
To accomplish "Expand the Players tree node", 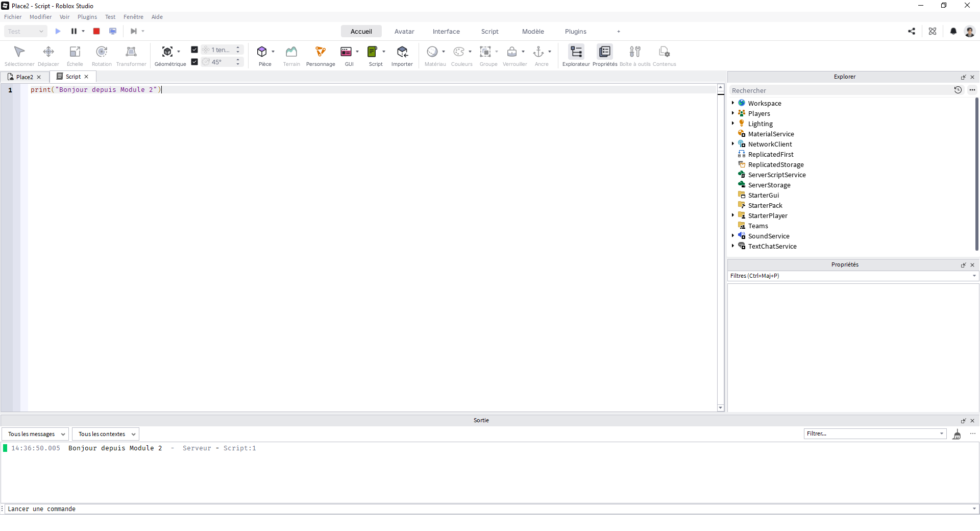I will [733, 113].
